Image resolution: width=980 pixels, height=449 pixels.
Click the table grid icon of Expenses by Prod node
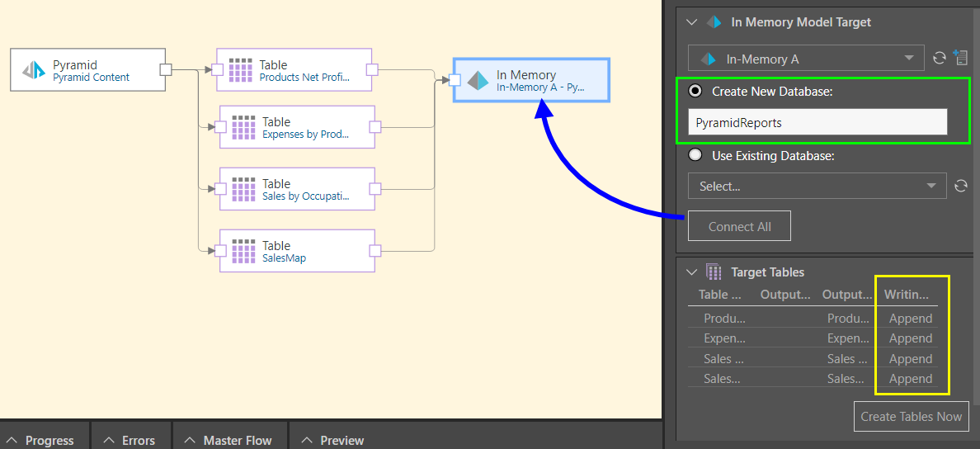tap(243, 127)
